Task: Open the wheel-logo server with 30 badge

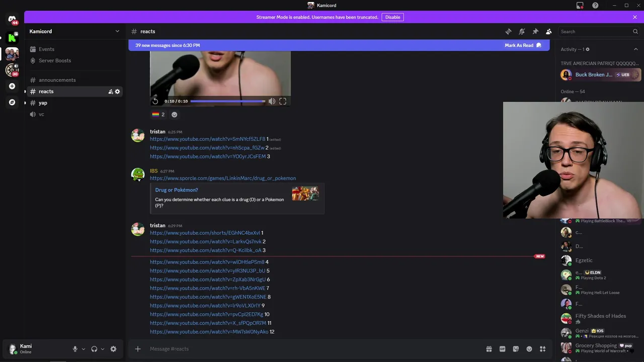Action: [x=12, y=70]
